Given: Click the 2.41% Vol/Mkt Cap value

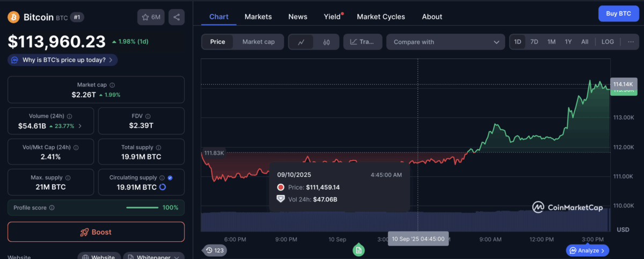Looking at the screenshot, I should 50,157.
